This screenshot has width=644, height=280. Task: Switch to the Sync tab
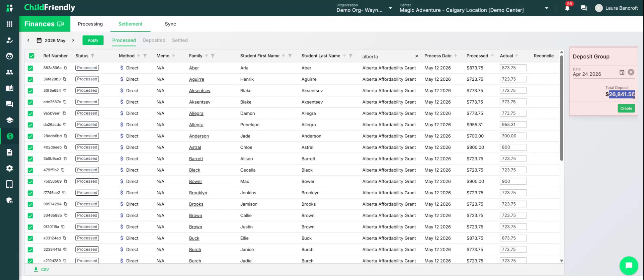click(170, 24)
